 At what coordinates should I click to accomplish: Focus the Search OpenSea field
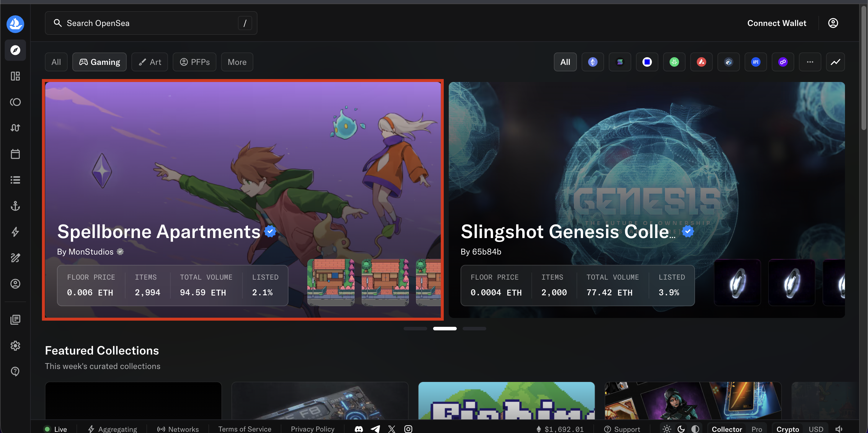(x=151, y=23)
